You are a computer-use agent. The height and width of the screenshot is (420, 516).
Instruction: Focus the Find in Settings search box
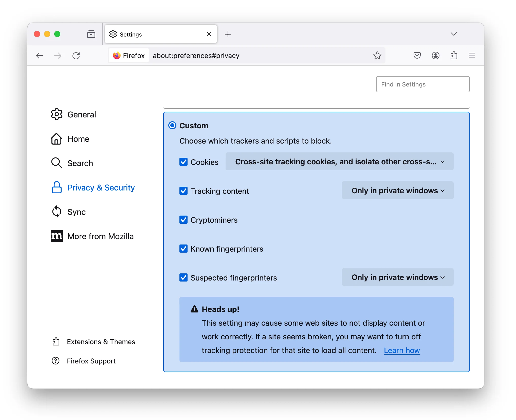click(422, 84)
